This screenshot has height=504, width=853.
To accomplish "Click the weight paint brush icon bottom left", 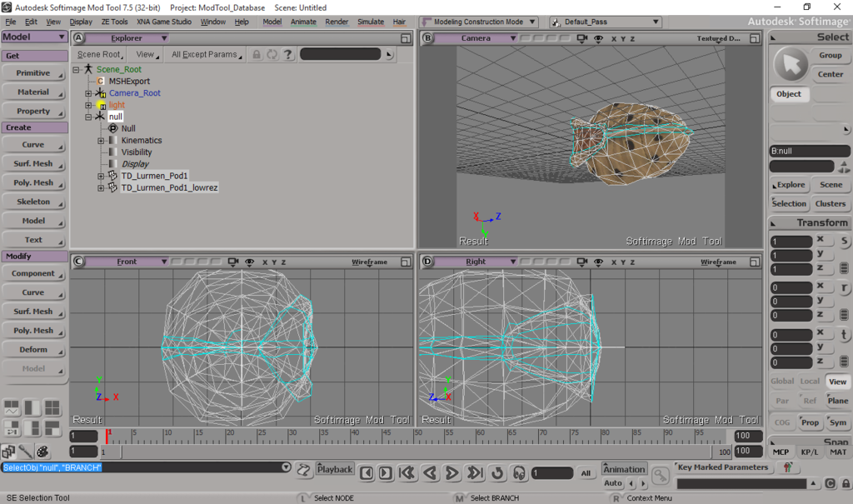I will coord(25,452).
